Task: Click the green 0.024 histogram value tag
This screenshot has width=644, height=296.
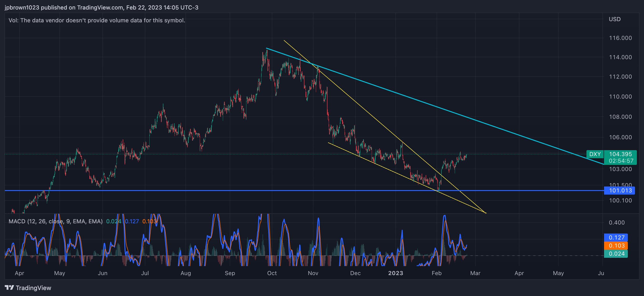Action: click(616, 253)
